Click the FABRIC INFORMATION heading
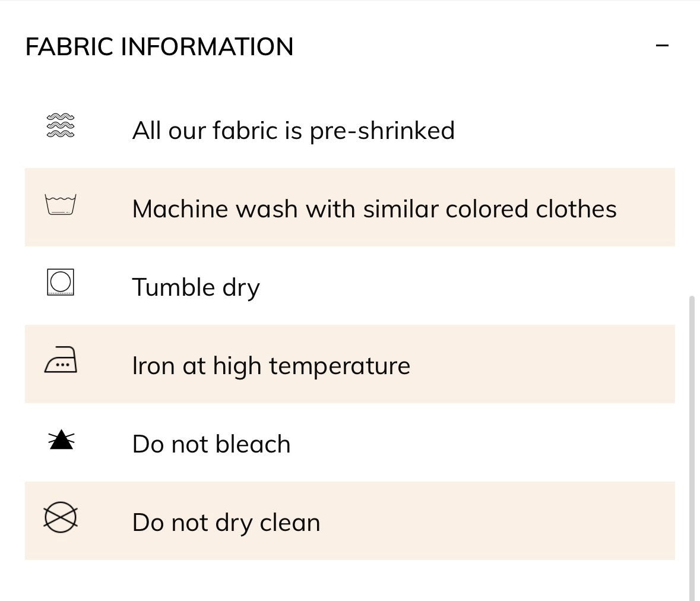The width and height of the screenshot is (700, 601). coord(159,46)
